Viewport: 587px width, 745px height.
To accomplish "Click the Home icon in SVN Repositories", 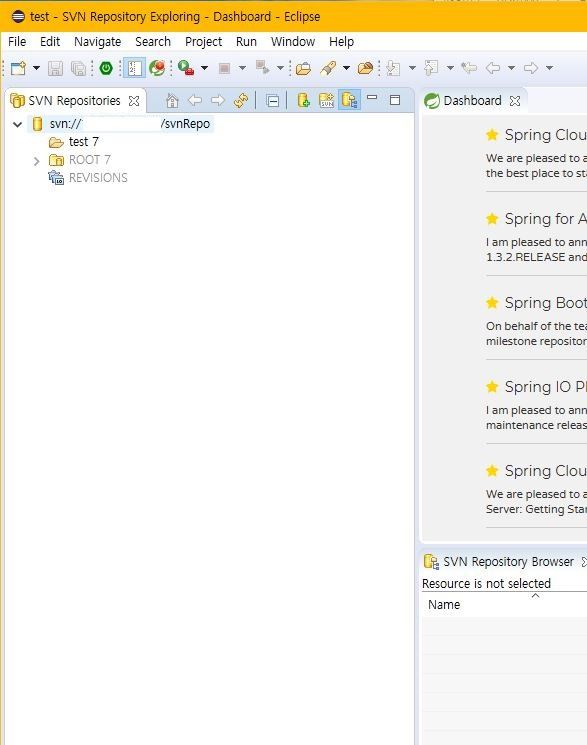I will [x=172, y=100].
